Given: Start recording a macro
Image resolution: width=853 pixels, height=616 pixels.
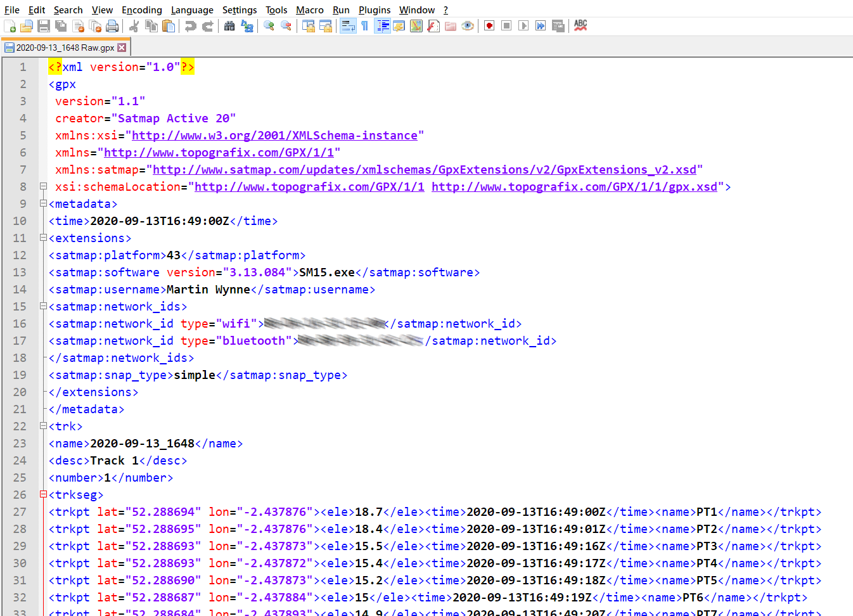Looking at the screenshot, I should (489, 26).
